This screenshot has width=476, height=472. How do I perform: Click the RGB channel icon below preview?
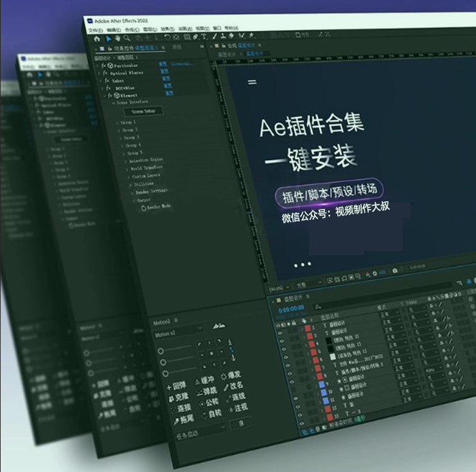(368, 275)
